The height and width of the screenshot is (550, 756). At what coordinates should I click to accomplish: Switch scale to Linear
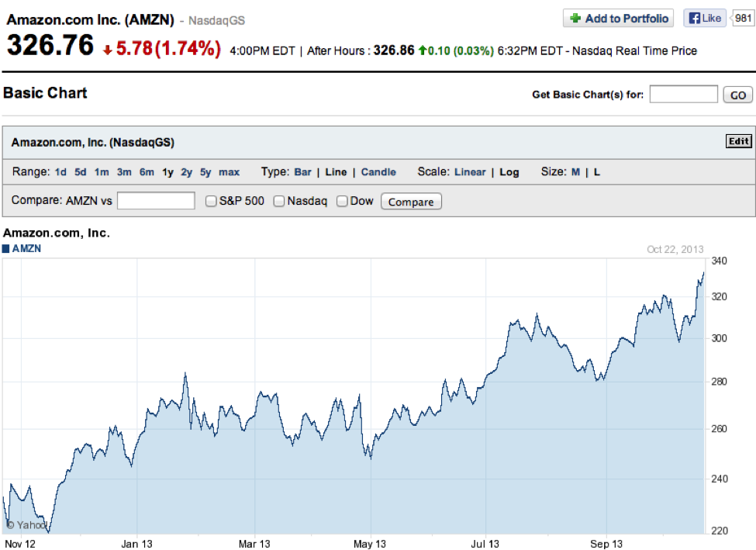[470, 172]
